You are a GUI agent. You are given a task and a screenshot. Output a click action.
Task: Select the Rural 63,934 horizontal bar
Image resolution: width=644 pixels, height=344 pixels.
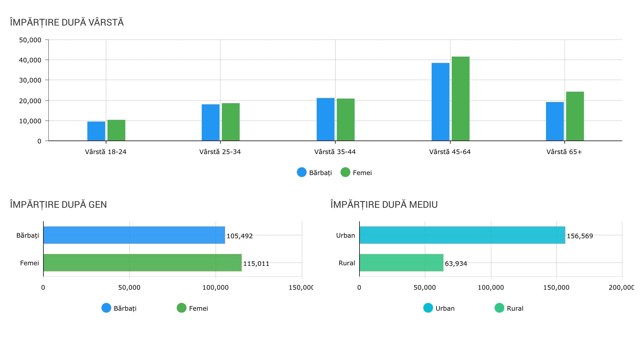tap(401, 263)
